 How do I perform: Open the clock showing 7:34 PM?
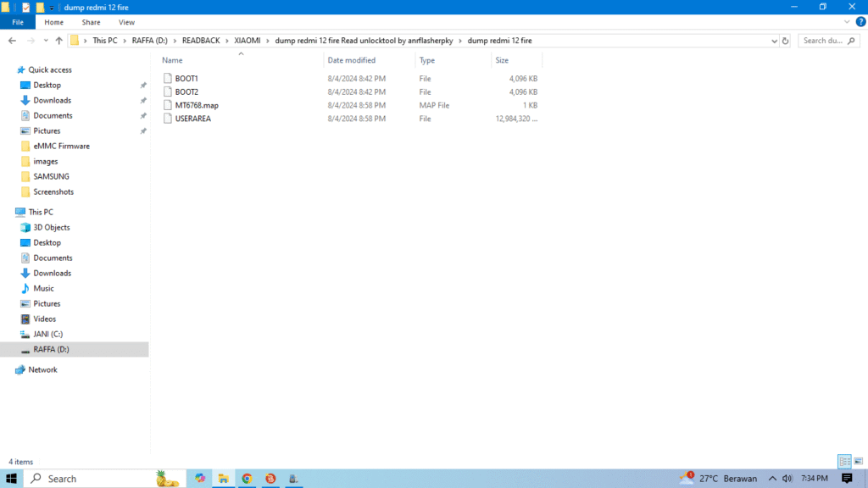(815, 479)
